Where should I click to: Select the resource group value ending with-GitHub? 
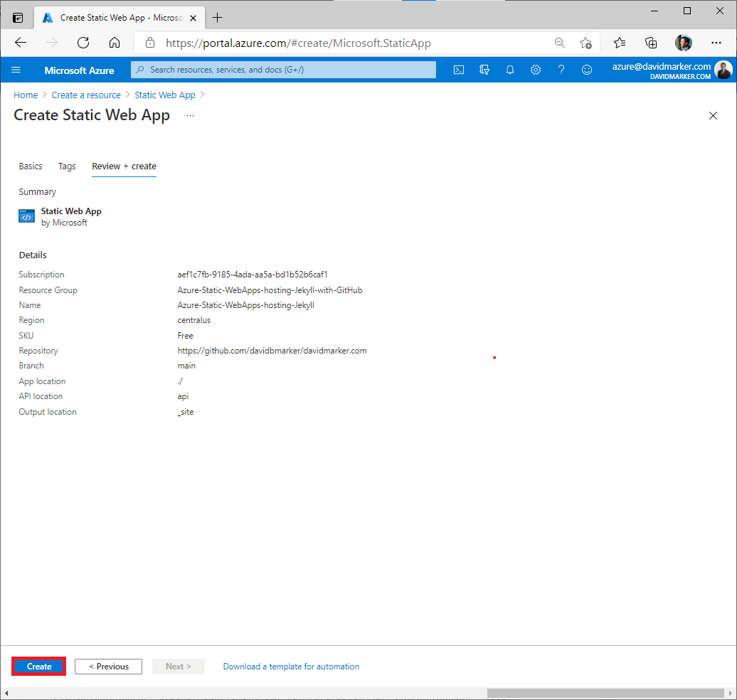(x=270, y=290)
